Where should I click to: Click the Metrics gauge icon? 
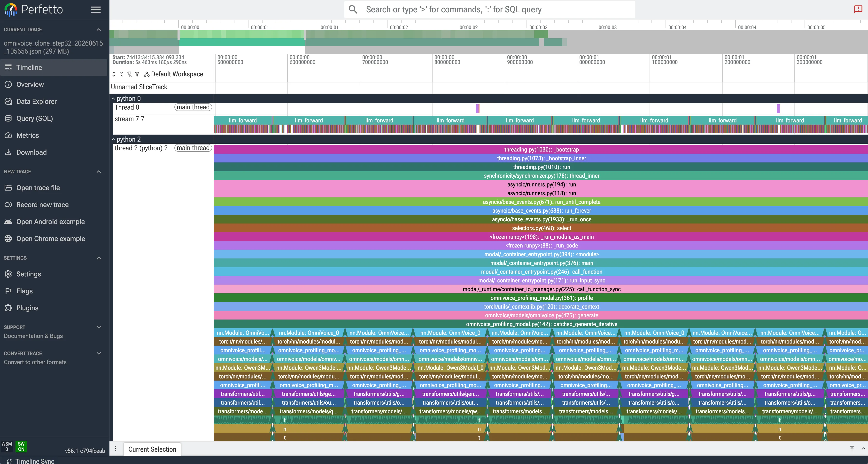point(8,135)
